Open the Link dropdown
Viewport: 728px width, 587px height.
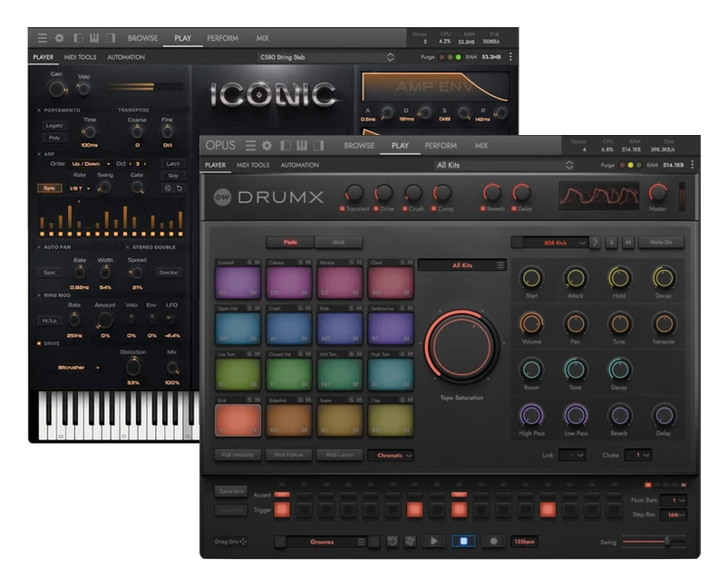(571, 456)
